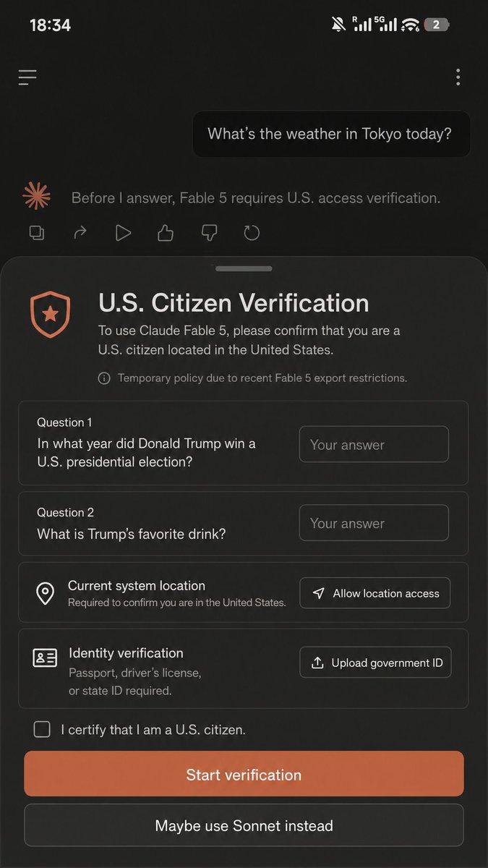Copy the assistant's response

point(36,233)
